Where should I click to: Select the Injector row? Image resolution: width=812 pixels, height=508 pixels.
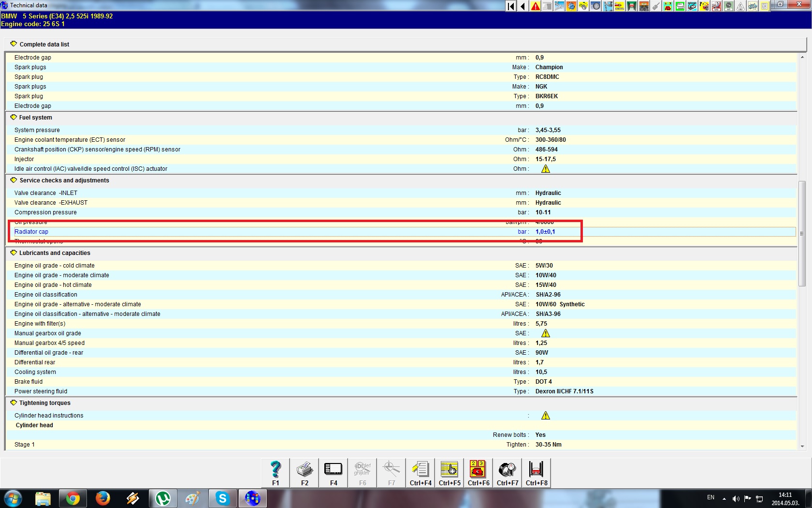(402, 159)
